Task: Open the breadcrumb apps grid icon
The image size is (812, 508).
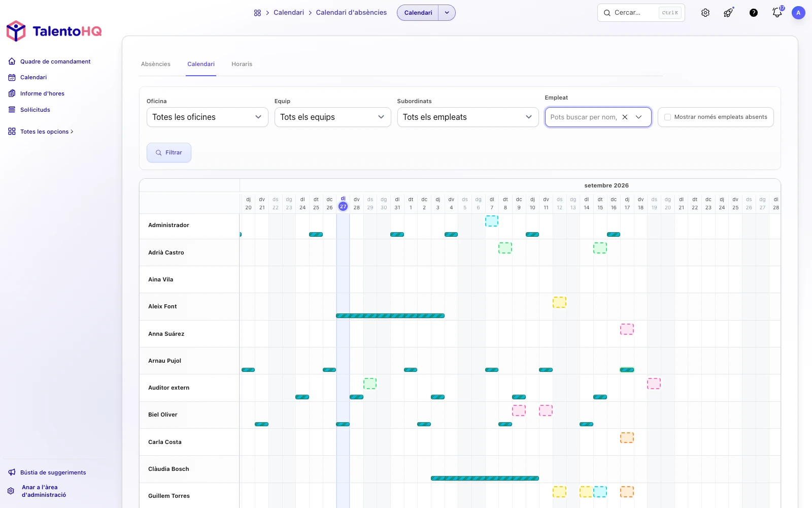Action: coord(257,13)
